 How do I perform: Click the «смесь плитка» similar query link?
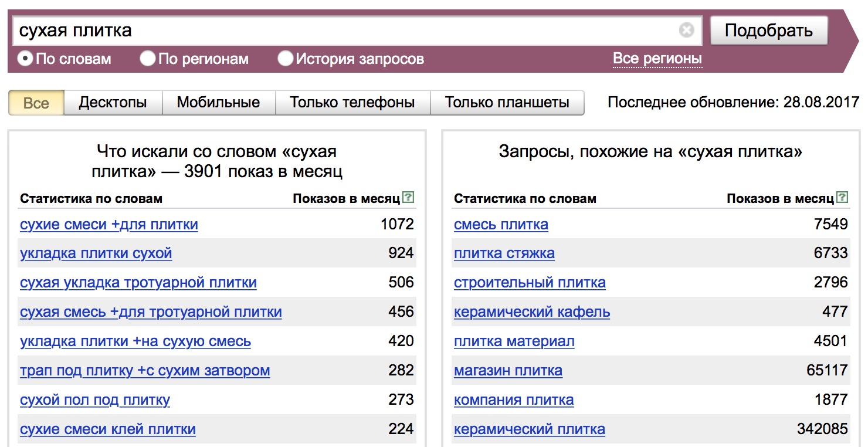tap(500, 224)
